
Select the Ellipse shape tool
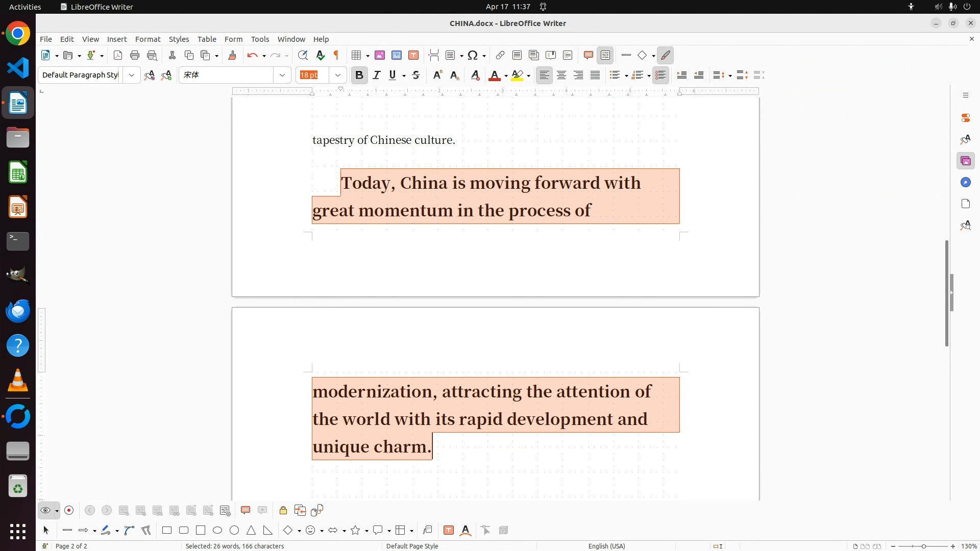pos(217,531)
